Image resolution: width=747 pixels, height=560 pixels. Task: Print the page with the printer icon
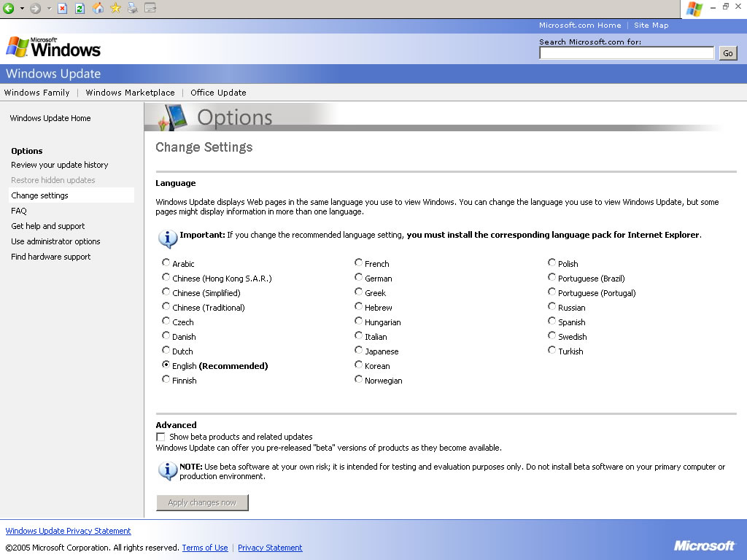coord(133,8)
